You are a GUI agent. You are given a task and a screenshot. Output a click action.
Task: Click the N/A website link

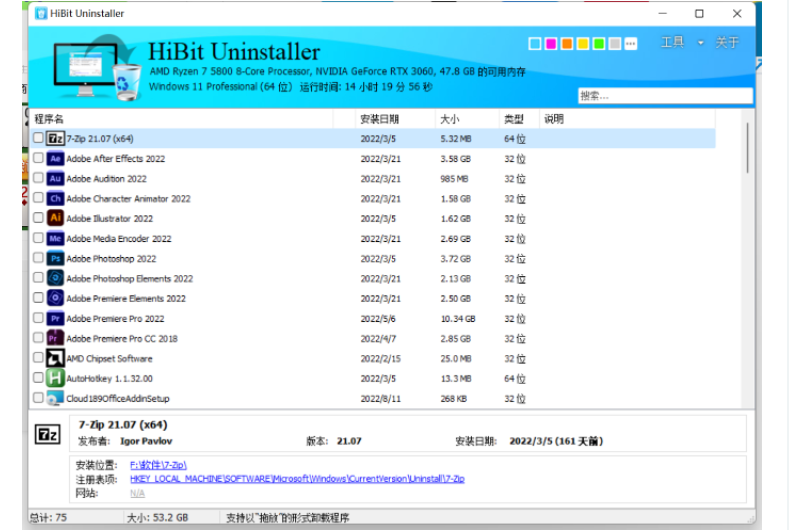[137, 493]
